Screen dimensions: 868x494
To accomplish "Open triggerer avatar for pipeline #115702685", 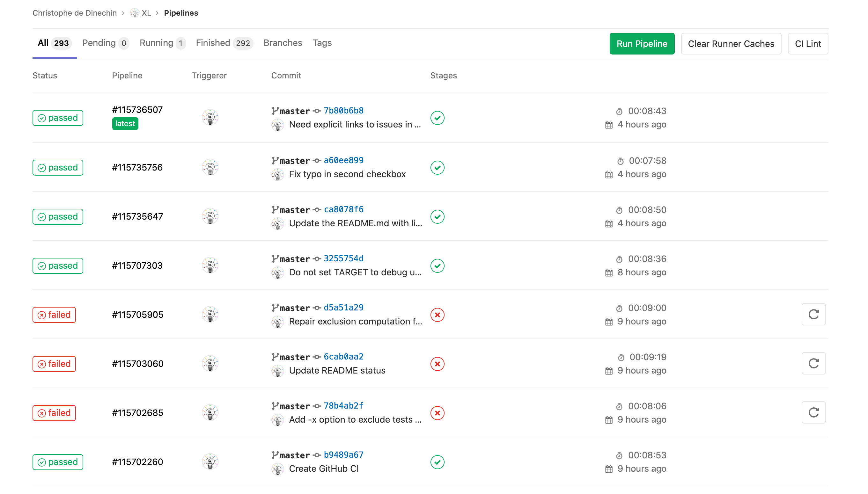I will click(210, 413).
